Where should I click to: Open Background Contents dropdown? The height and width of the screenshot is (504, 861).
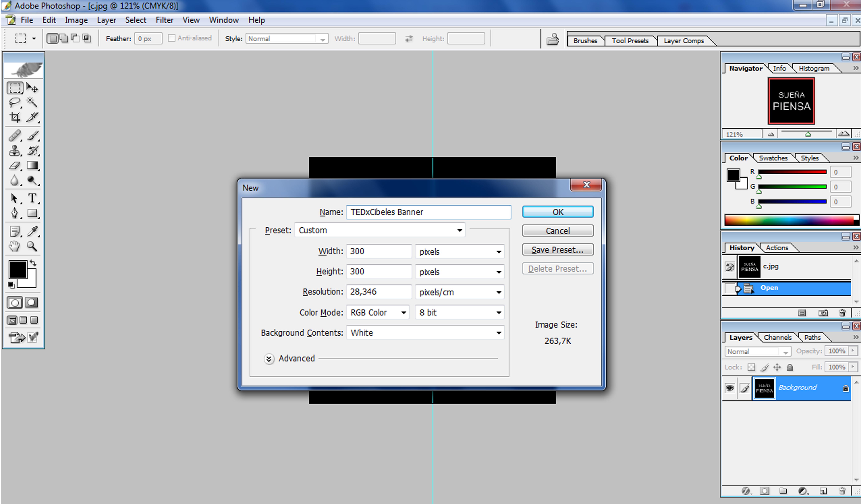click(x=425, y=333)
